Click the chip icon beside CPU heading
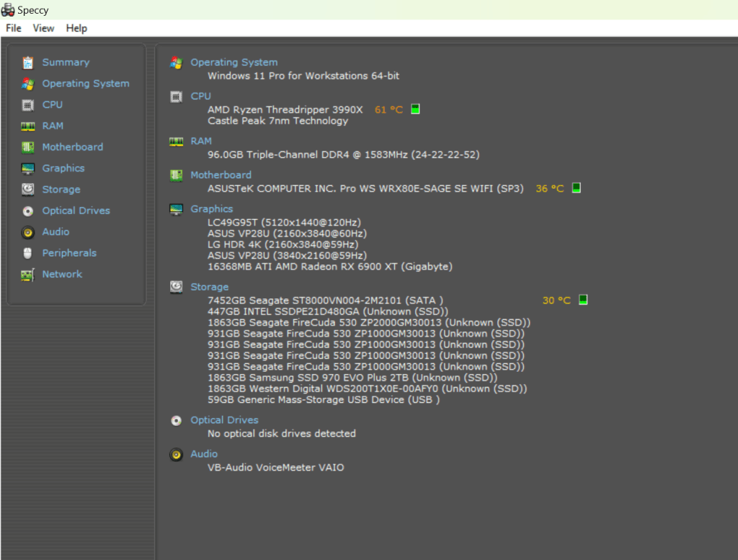Screen dimensions: 738x560 point(176,97)
